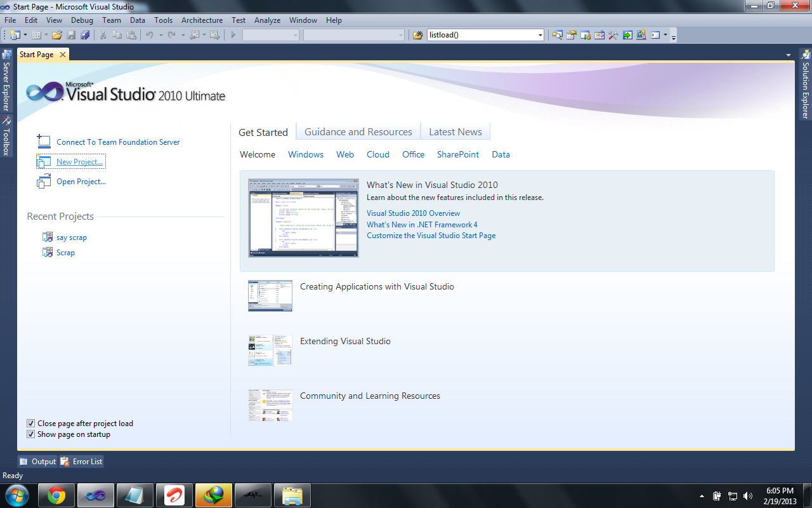812x508 pixels.
Task: Open the Architecture menu
Action: click(202, 20)
